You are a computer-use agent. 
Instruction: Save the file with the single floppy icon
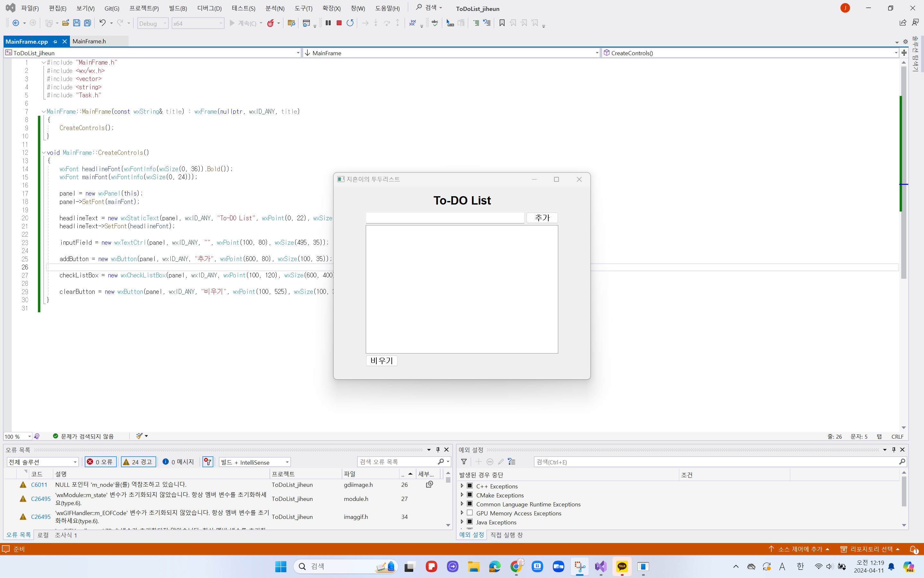76,23
